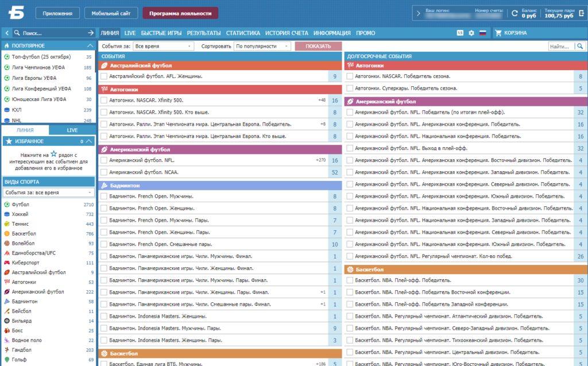Check the Бадминтон. French Open. Мужчины. box
Image resolution: width=588 pixels, height=366 pixels.
point(104,197)
